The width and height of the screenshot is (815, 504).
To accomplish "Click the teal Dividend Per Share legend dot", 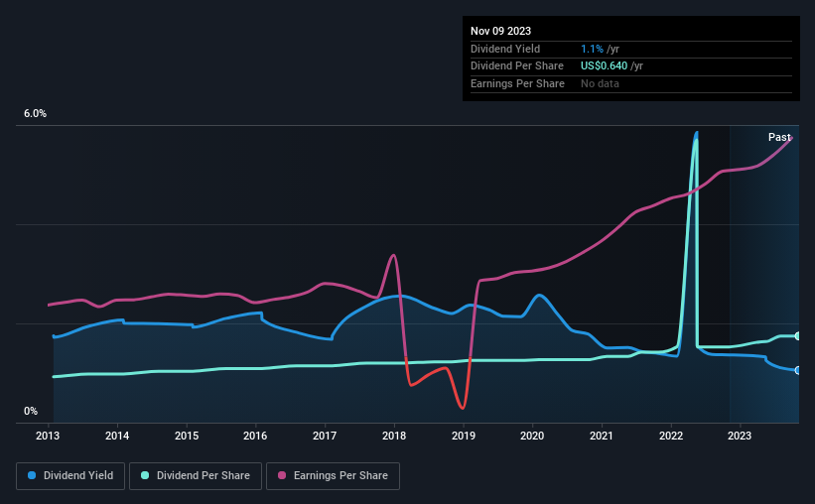I will [145, 475].
